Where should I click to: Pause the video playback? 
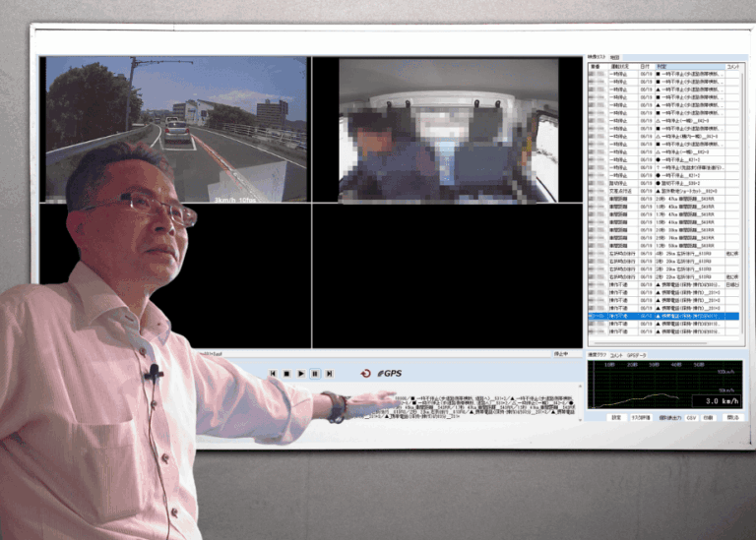pos(315,374)
